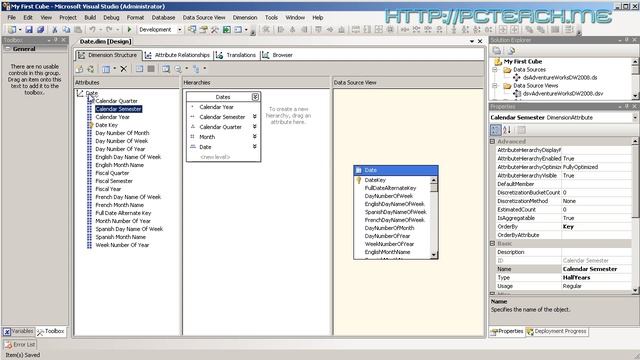Switch to Translations tab

point(236,55)
